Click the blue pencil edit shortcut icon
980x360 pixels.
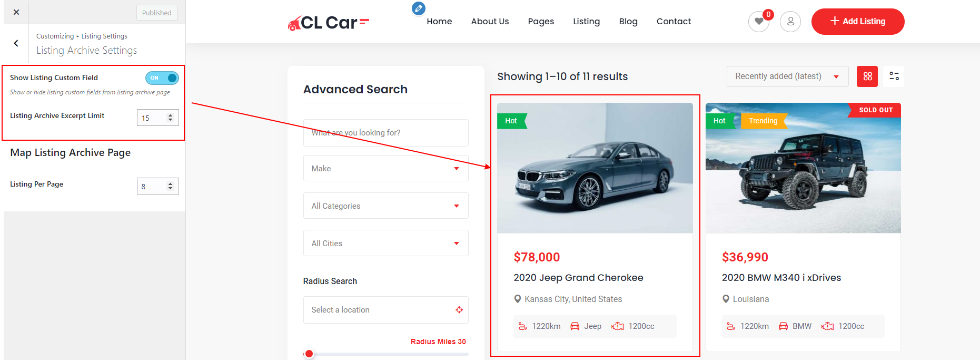419,8
